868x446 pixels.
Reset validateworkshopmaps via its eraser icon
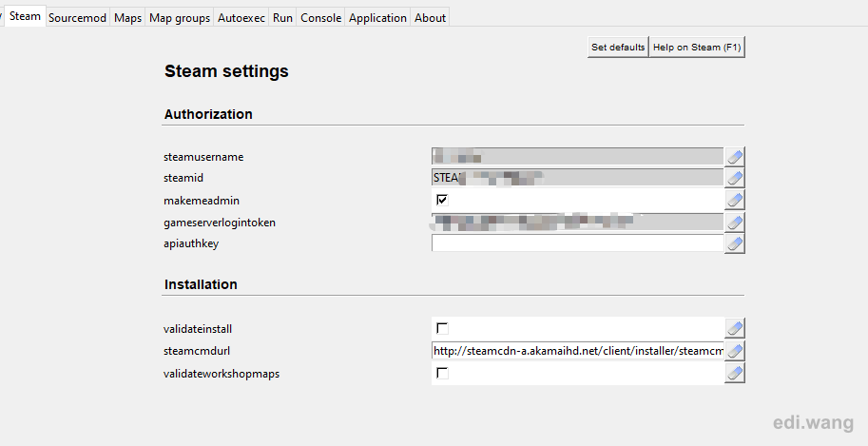(x=735, y=373)
